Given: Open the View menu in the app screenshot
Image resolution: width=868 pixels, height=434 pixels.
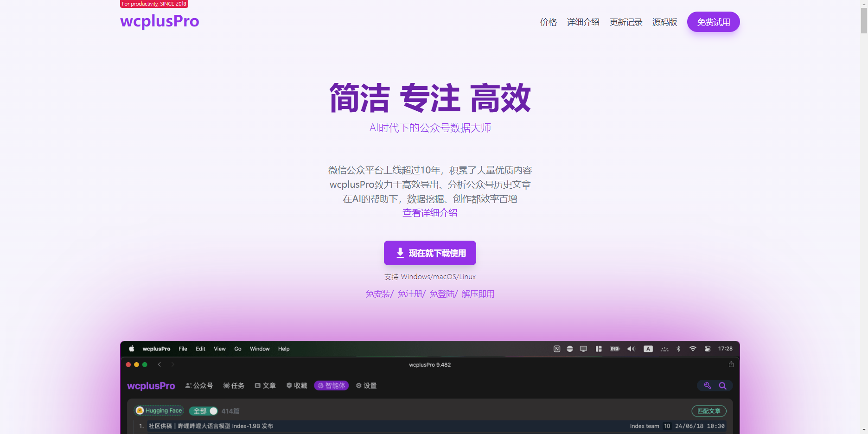Looking at the screenshot, I should point(220,349).
